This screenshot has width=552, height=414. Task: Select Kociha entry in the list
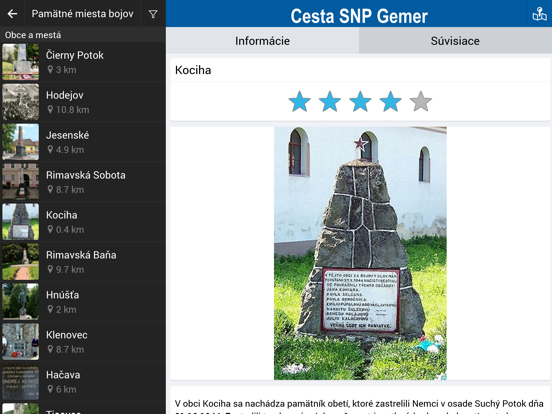pos(83,222)
